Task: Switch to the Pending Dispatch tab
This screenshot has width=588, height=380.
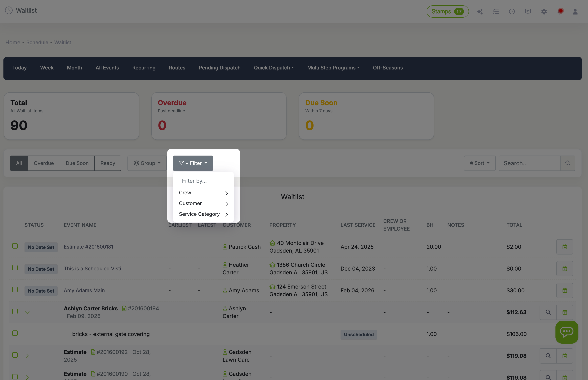Action: pos(220,68)
